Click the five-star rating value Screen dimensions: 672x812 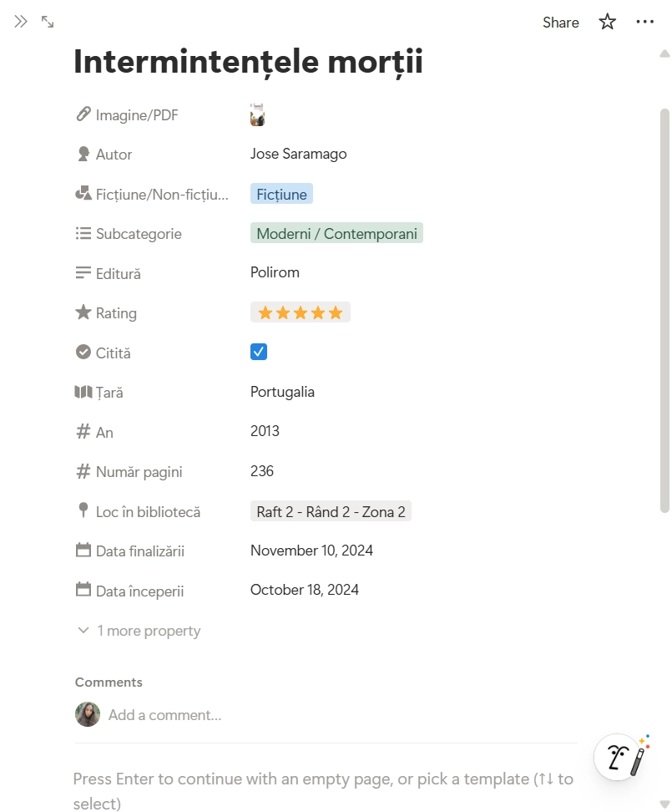pos(300,313)
